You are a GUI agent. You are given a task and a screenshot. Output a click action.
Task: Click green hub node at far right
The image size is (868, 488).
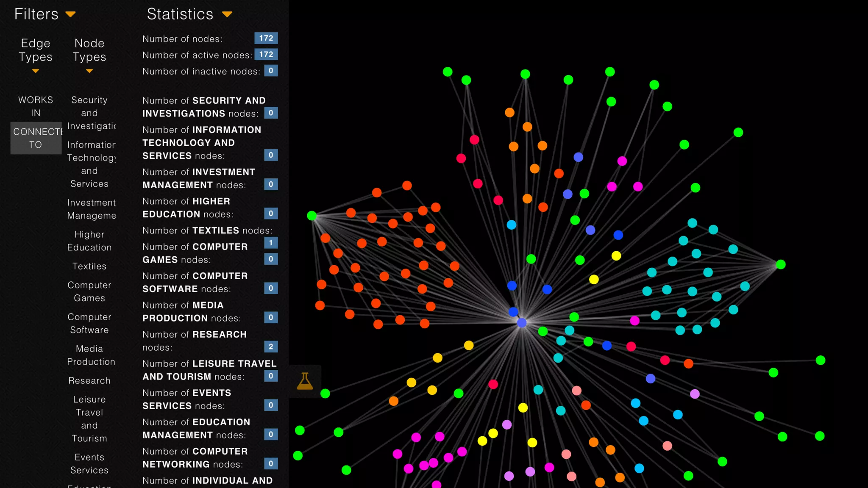pyautogui.click(x=781, y=265)
